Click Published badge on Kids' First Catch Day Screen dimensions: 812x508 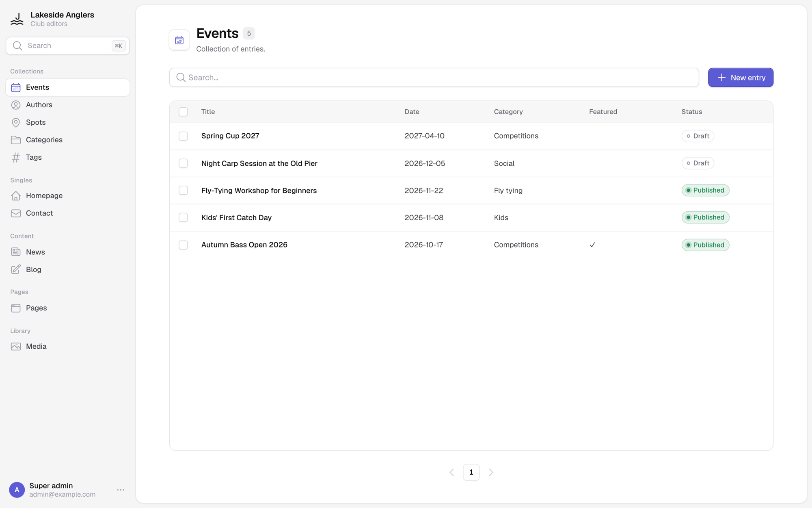(705, 217)
